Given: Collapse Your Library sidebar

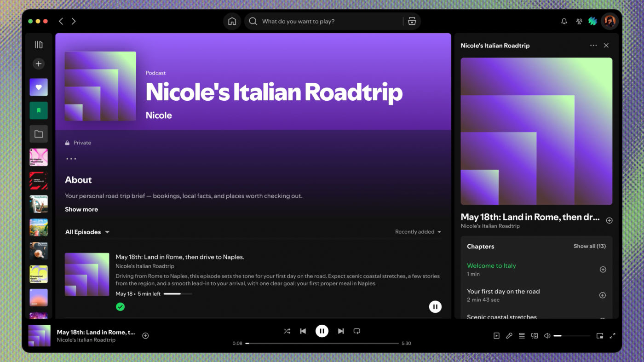Looking at the screenshot, I should click(39, 45).
